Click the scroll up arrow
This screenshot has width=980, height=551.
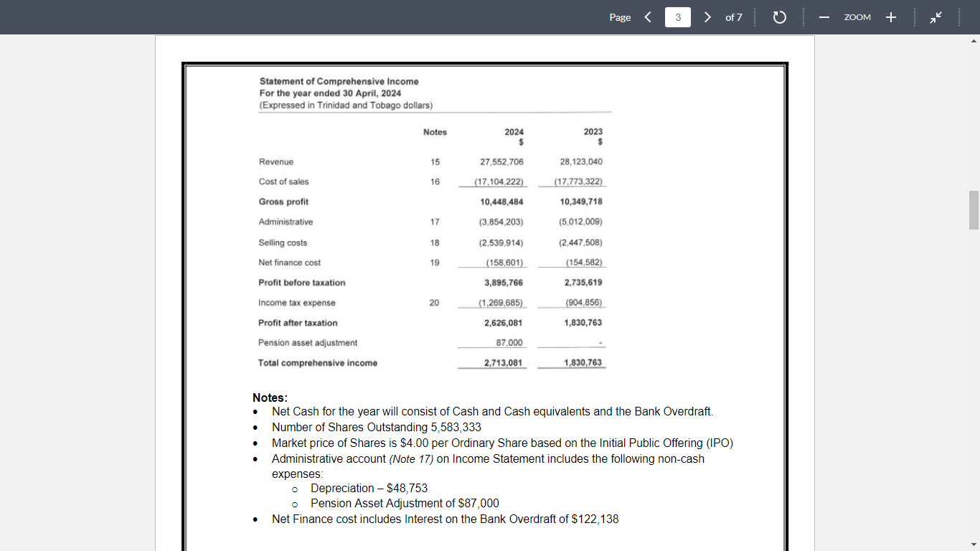coord(974,40)
